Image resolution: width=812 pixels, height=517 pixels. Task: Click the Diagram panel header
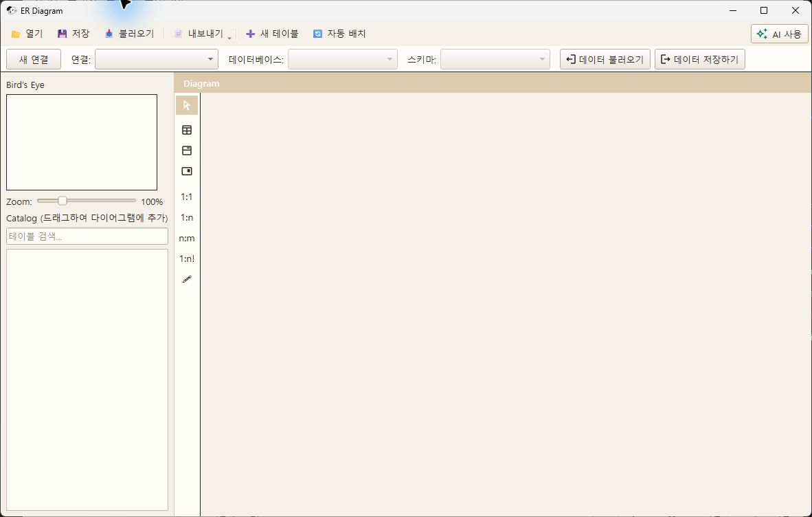(493, 83)
